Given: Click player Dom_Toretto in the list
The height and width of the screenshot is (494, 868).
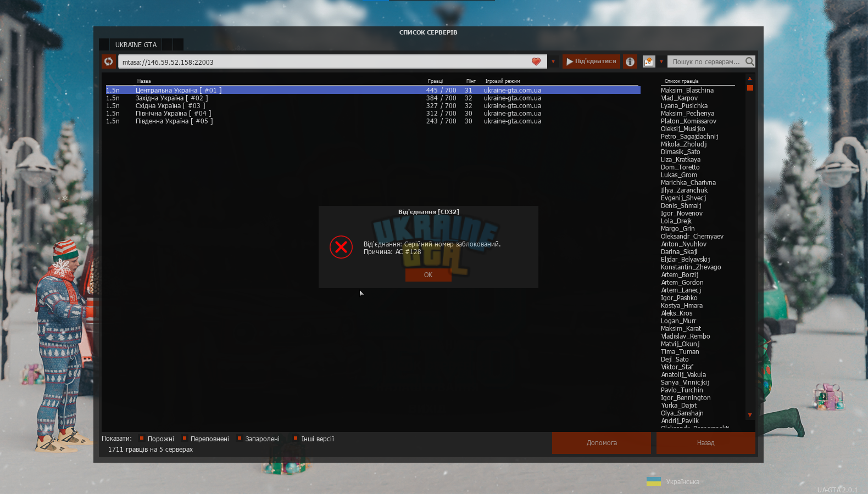Looking at the screenshot, I should (x=680, y=167).
